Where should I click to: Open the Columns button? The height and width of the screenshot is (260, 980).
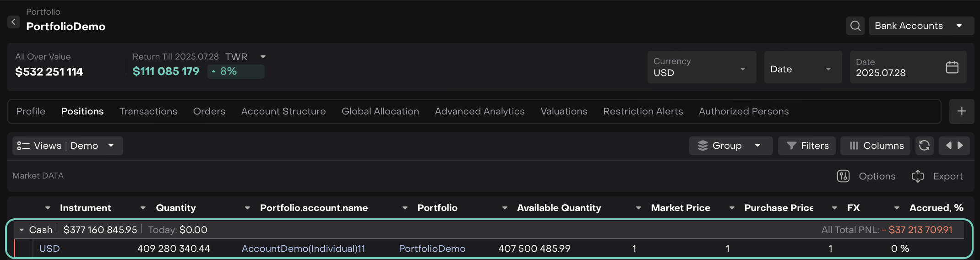point(876,146)
